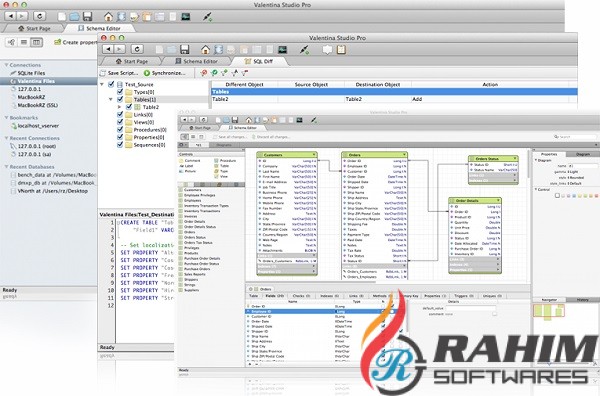
Task: Uncheck the Types[0] checkbox
Action: pos(120,92)
